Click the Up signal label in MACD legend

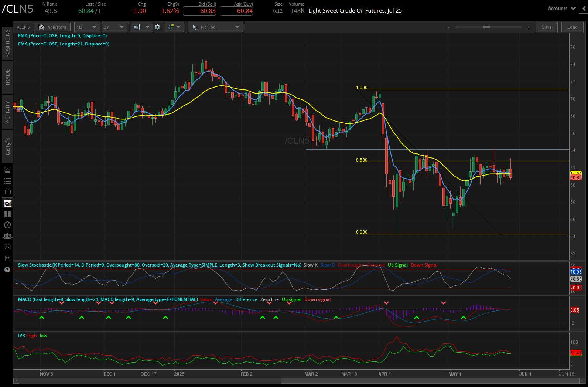(291, 299)
